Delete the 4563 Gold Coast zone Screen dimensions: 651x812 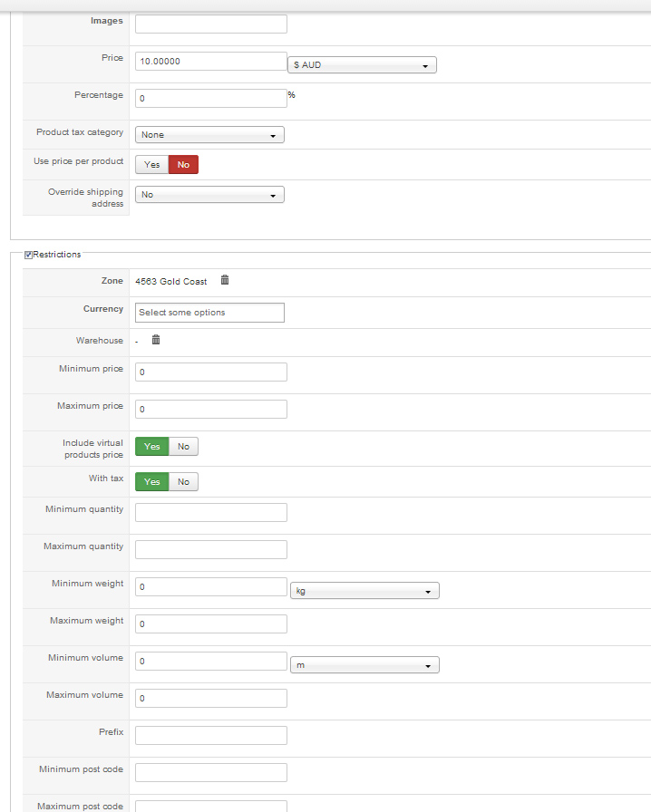click(225, 281)
